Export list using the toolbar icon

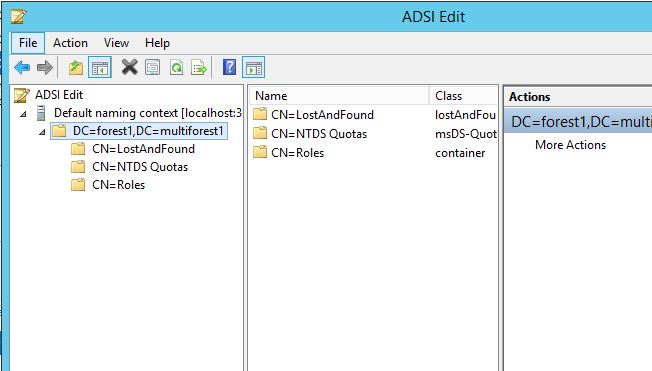click(x=199, y=67)
